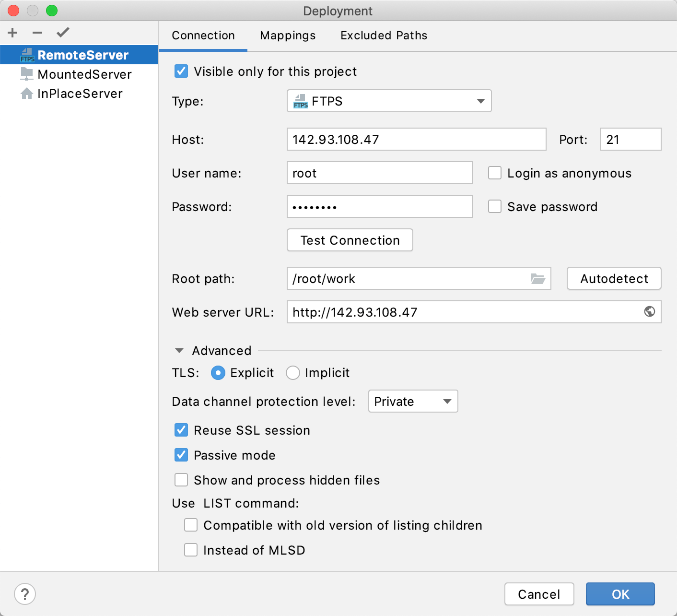Uncheck Visible only for this project
The height and width of the screenshot is (616, 677).
pos(181,71)
